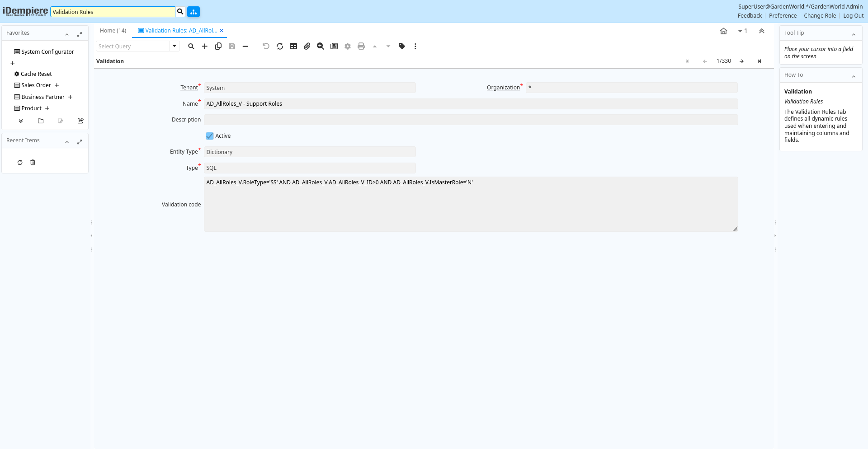Image resolution: width=868 pixels, height=449 pixels.
Task: Collapse the Tool Tip panel
Action: [x=854, y=34]
